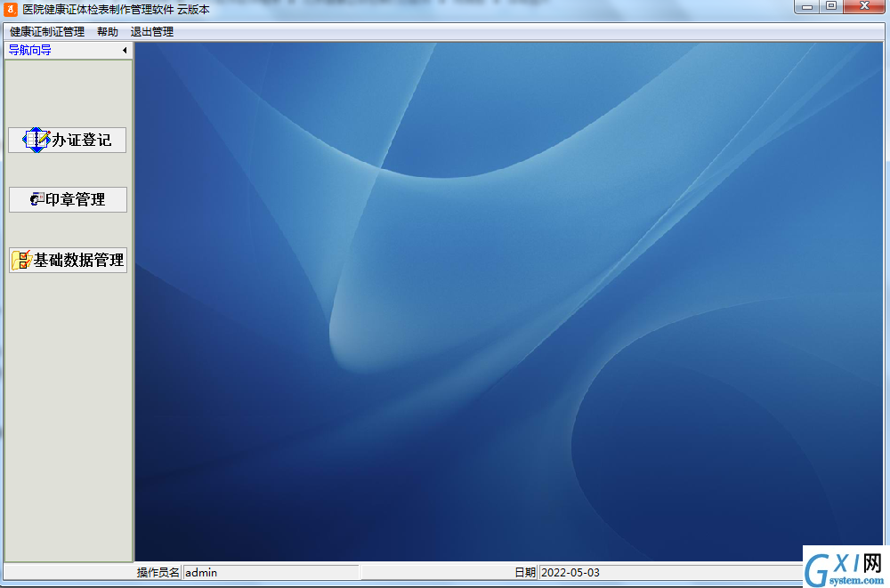Click the 印章管理 stamp icon
Screen dimensions: 890x588
(x=37, y=198)
